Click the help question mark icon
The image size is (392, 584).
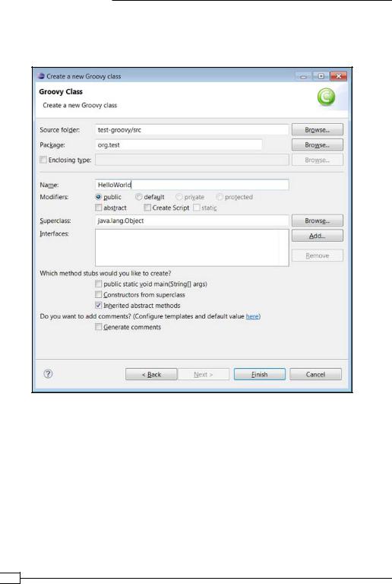click(48, 373)
